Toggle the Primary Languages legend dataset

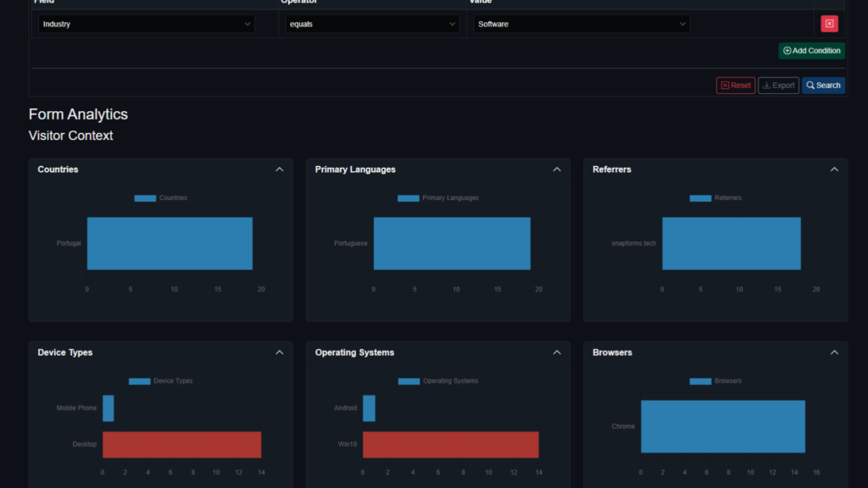click(438, 198)
